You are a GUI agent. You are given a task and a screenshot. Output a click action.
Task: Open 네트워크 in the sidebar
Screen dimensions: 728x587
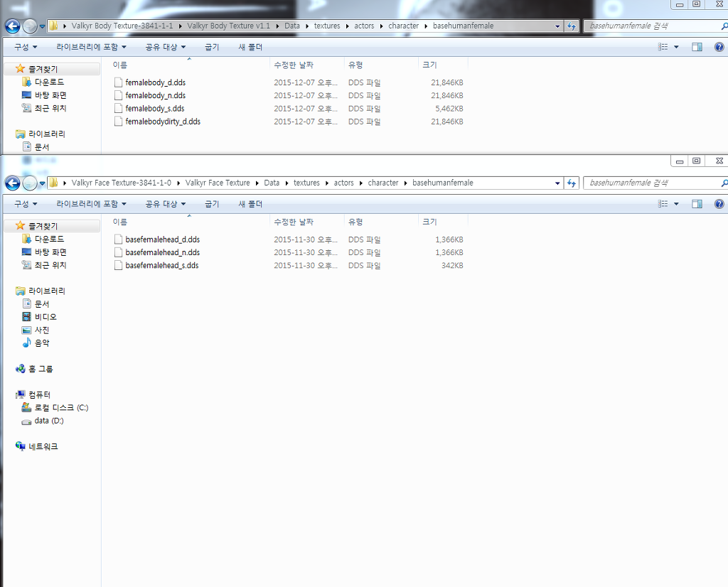click(37, 446)
